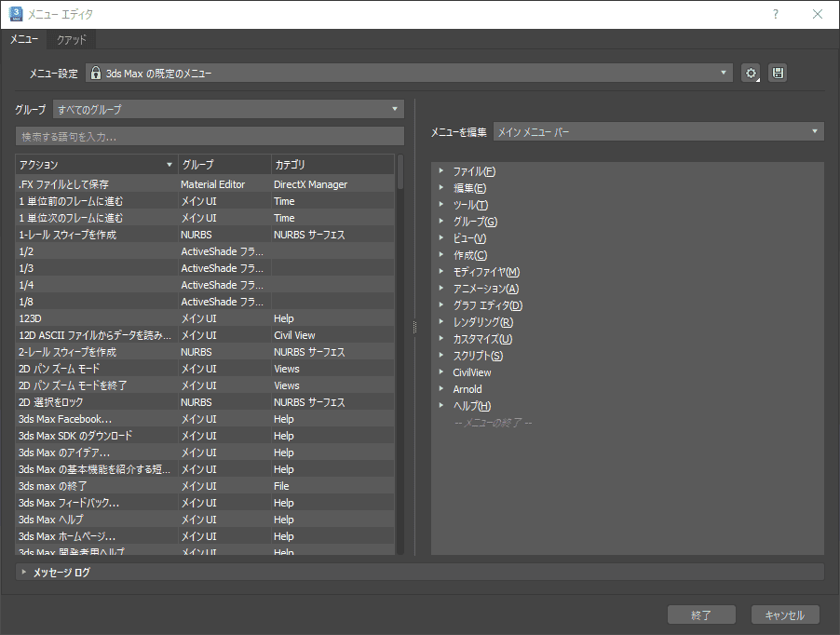Select the 2D パン ズーム モードを終了 action
This screenshot has height=635, width=840.
pyautogui.click(x=205, y=385)
